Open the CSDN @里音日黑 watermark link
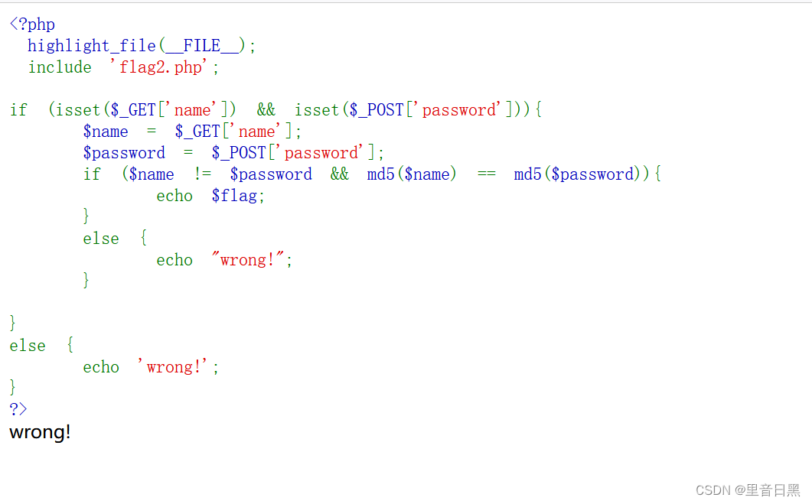 750,489
